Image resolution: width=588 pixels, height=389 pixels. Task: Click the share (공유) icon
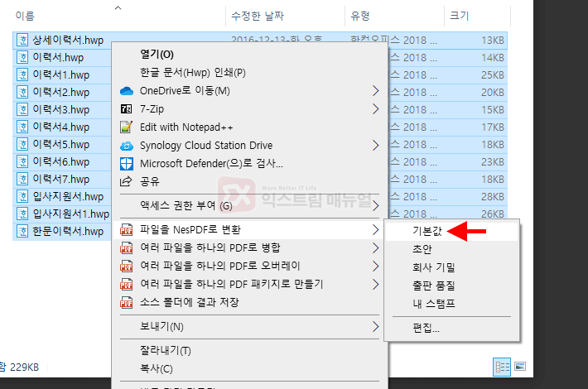(x=126, y=181)
